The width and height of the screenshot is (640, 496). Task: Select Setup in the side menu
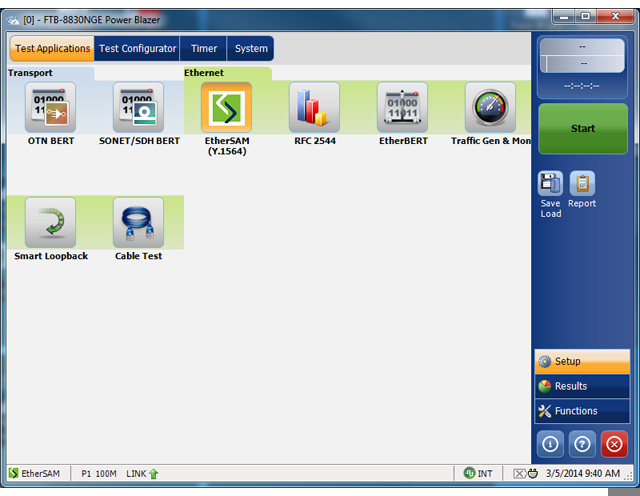pyautogui.click(x=582, y=361)
